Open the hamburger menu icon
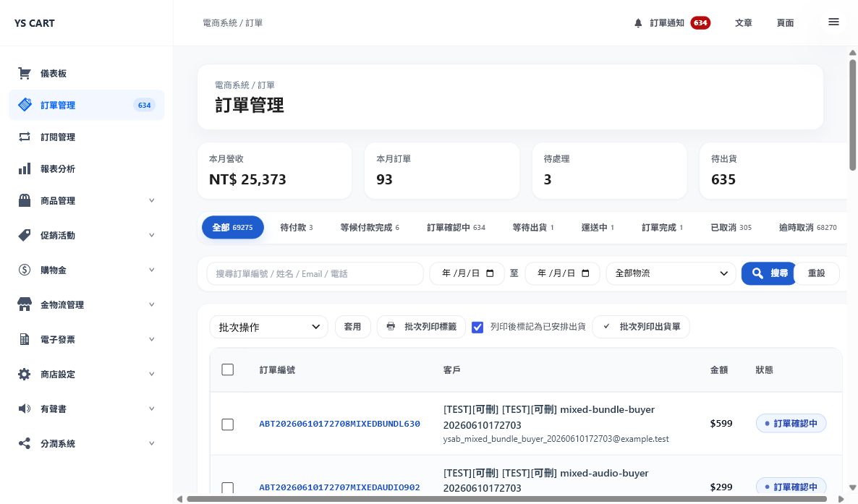This screenshot has width=858, height=504. click(833, 22)
